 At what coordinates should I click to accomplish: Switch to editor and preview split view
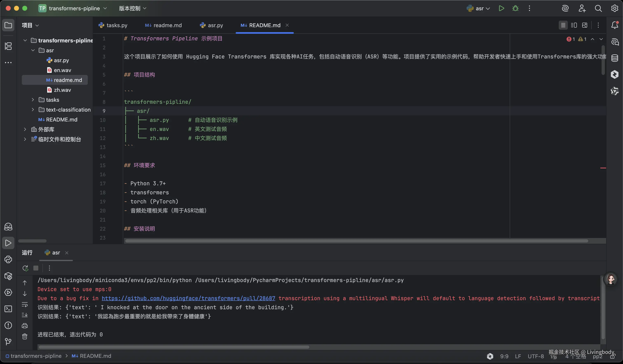point(574,25)
